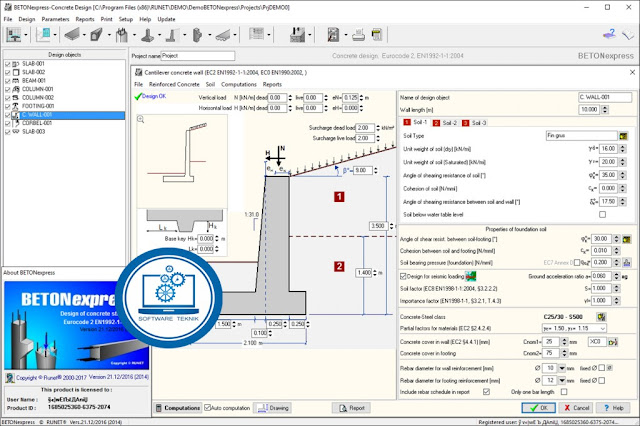This screenshot has height=426, width=640.
Task: Select SLAB-003 in design objects list
Action: point(33,131)
